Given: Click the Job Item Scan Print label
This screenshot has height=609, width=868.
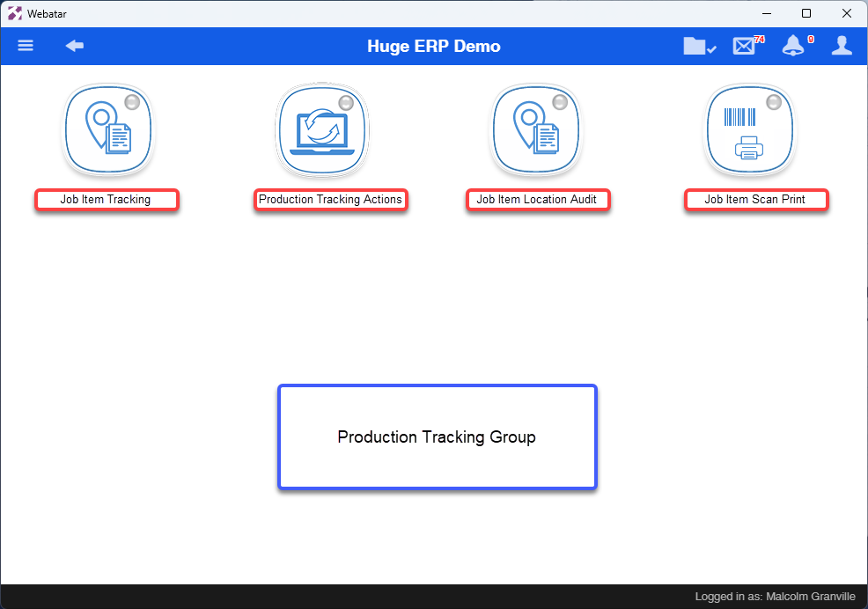Looking at the screenshot, I should click(x=756, y=200).
